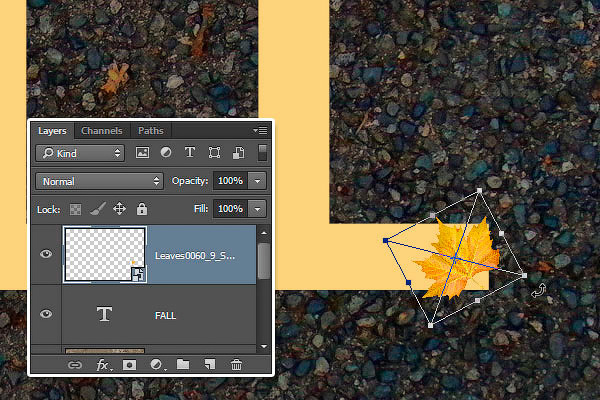The image size is (600, 400).
Task: Click the right corner transform handle
Action: coord(524,275)
